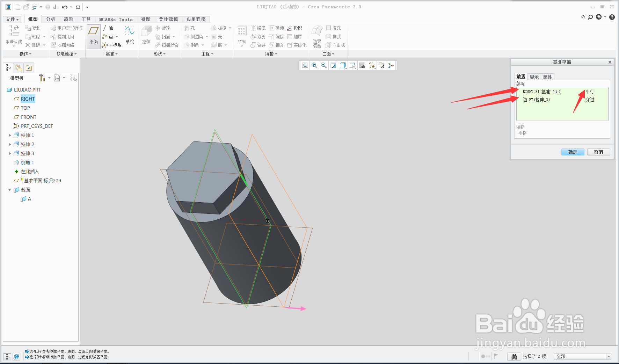Open the 基准 group dropdown
This screenshot has width=619, height=364.
pyautogui.click(x=112, y=54)
